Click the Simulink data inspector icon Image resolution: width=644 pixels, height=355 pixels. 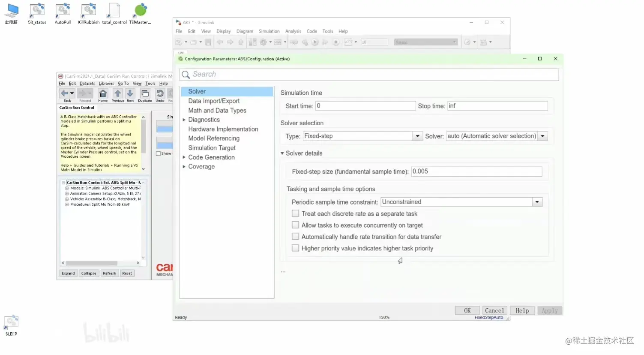pyautogui.click(x=348, y=42)
